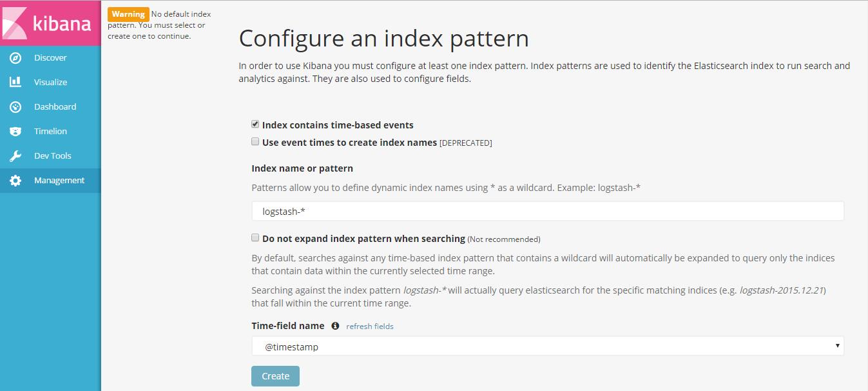Click the Management gear icon
Screen dimensions: 868x391
15,181
